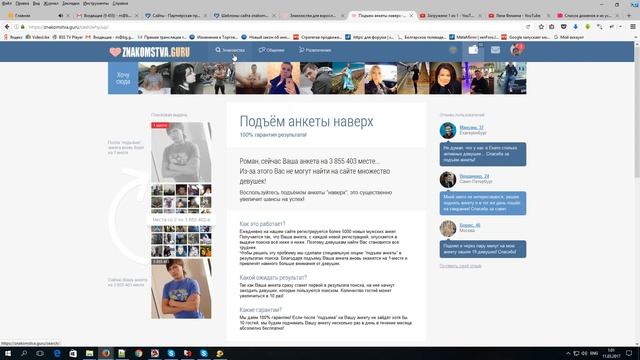Reload the page with the refresh icon

528,27
